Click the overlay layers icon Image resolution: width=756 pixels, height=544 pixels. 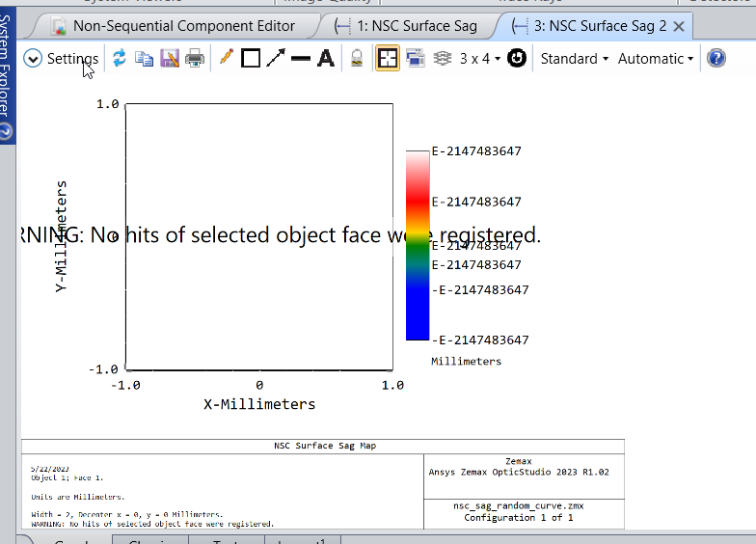pyautogui.click(x=442, y=58)
